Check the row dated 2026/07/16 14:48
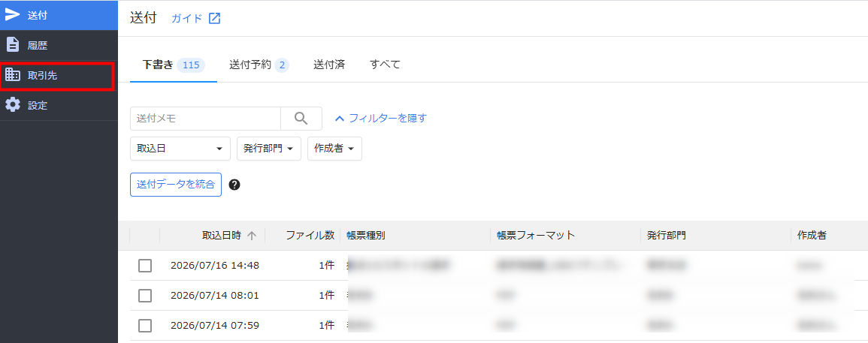The width and height of the screenshot is (868, 343). (x=145, y=266)
